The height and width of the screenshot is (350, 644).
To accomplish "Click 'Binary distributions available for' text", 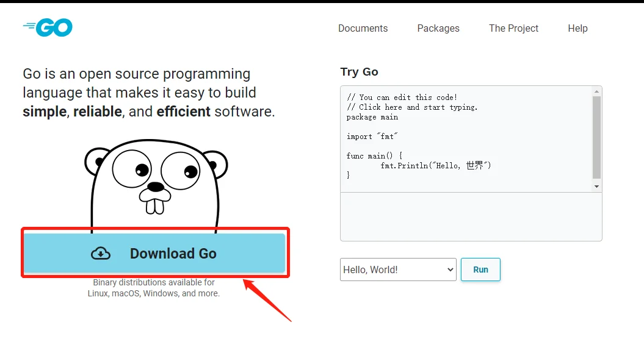I will coord(154,282).
